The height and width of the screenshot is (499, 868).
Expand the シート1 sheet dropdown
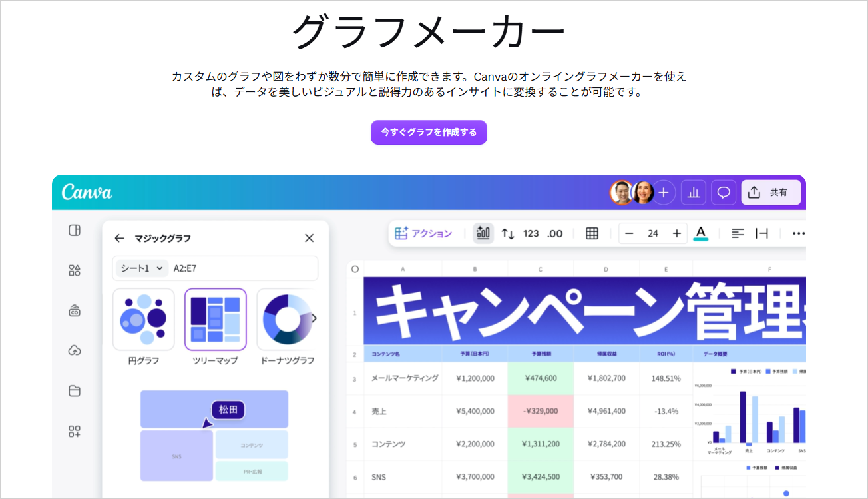[x=142, y=268]
